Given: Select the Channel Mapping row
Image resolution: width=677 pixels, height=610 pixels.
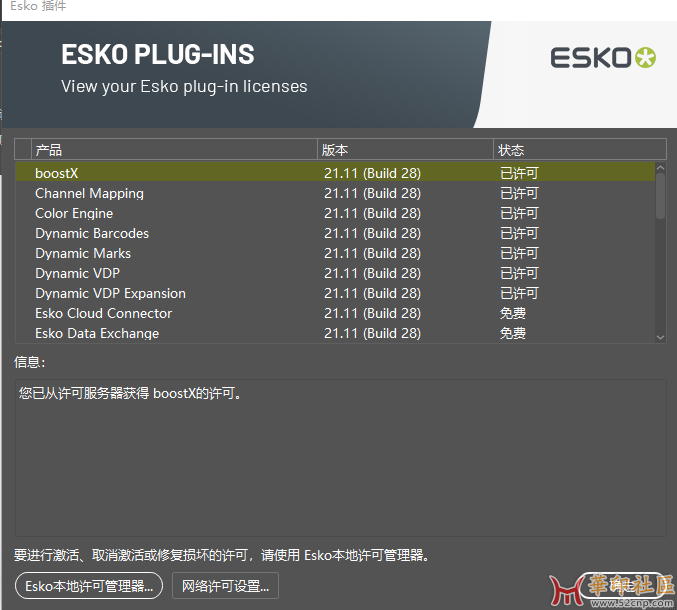Looking at the screenshot, I should pyautogui.click(x=335, y=193).
